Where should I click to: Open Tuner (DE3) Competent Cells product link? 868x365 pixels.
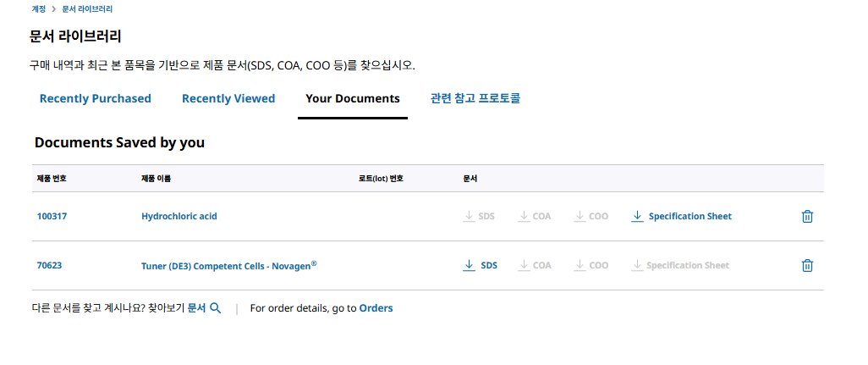click(x=229, y=265)
